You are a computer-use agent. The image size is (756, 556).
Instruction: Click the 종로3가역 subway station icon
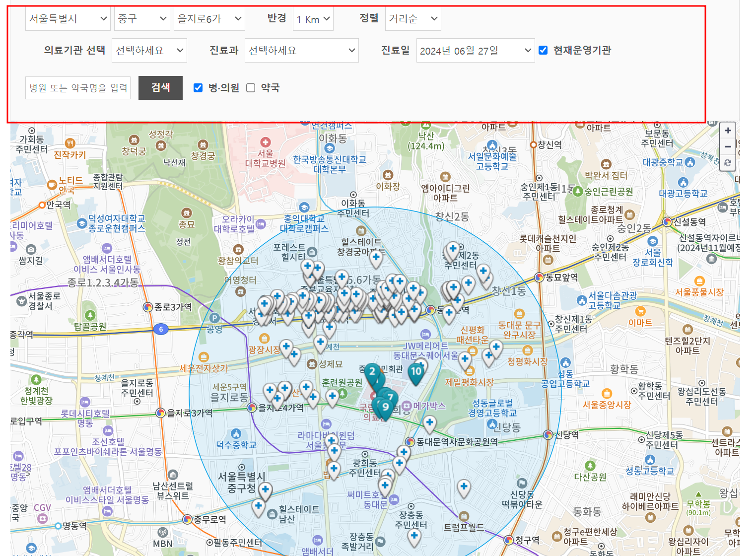click(x=148, y=306)
